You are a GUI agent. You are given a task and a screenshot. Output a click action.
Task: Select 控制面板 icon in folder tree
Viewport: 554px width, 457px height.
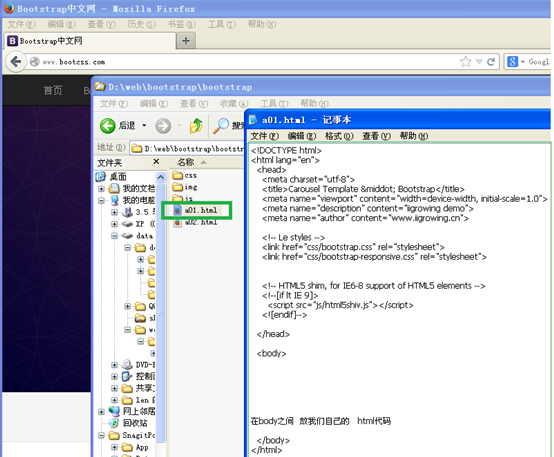tap(127, 376)
